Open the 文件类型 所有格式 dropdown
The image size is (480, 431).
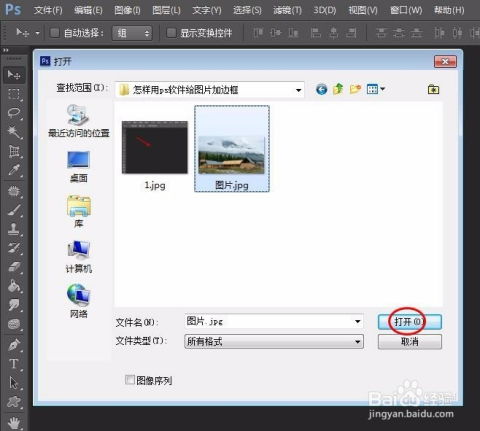click(274, 342)
